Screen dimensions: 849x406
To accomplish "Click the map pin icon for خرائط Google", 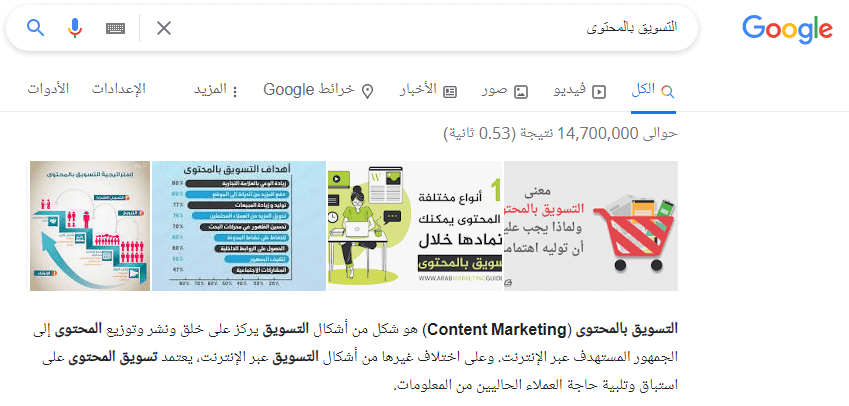I will click(367, 91).
